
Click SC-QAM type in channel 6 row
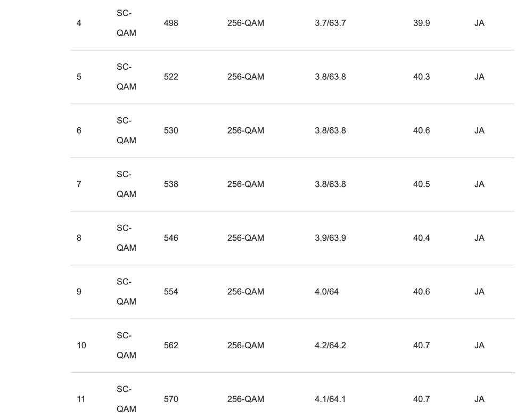(x=126, y=131)
